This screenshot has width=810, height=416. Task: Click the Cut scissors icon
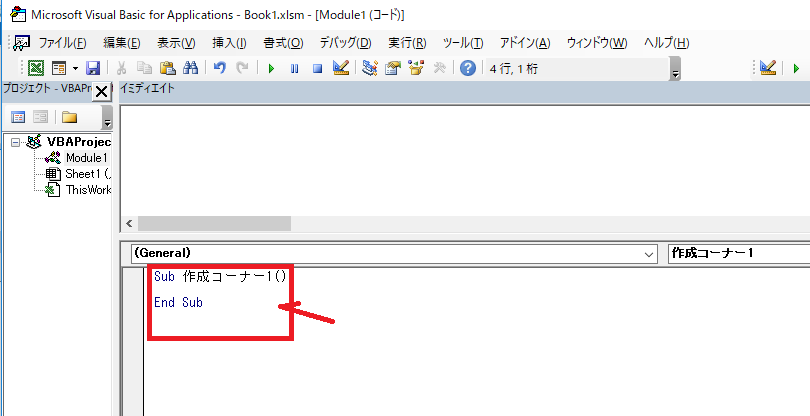(x=121, y=68)
